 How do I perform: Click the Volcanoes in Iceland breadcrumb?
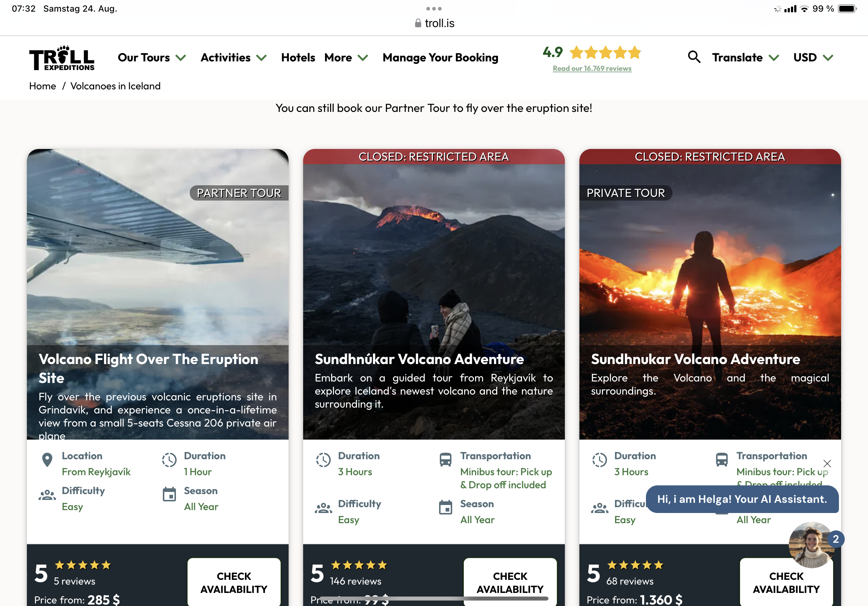coord(115,86)
